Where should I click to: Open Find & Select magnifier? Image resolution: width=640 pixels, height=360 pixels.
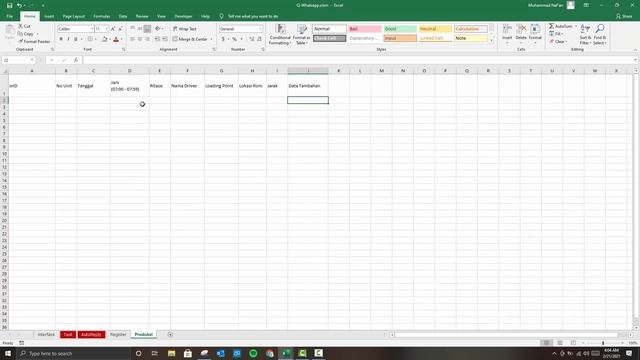click(x=600, y=34)
